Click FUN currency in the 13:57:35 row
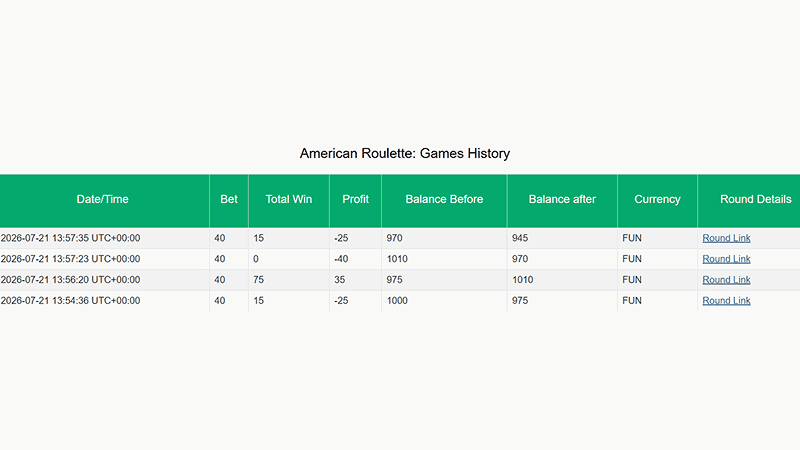The image size is (800, 450). point(632,238)
